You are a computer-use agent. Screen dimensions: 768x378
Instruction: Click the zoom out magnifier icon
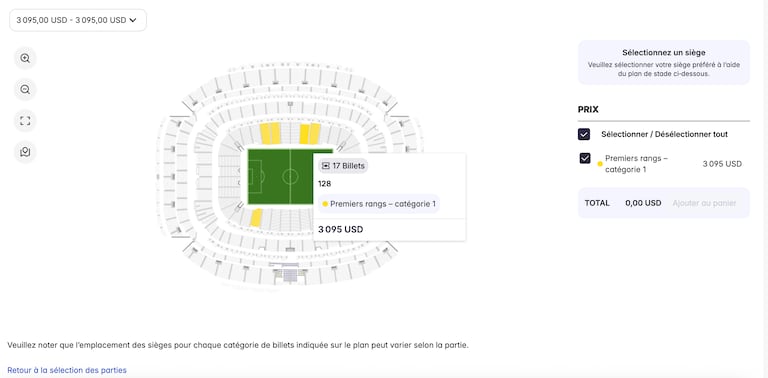25,90
